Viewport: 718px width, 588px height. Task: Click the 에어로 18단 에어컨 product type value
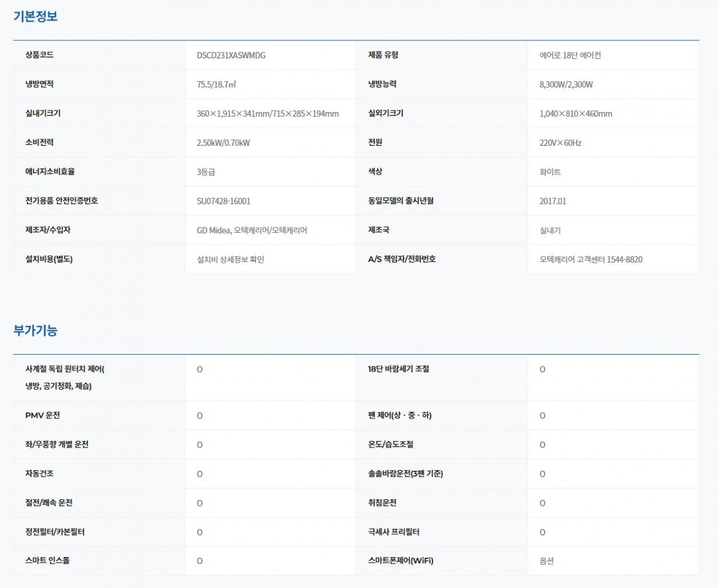pyautogui.click(x=570, y=55)
